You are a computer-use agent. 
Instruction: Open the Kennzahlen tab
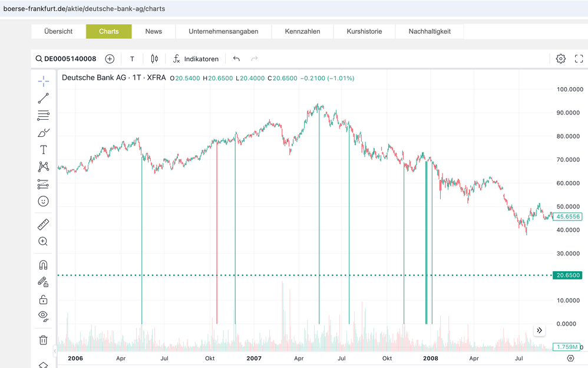click(302, 31)
